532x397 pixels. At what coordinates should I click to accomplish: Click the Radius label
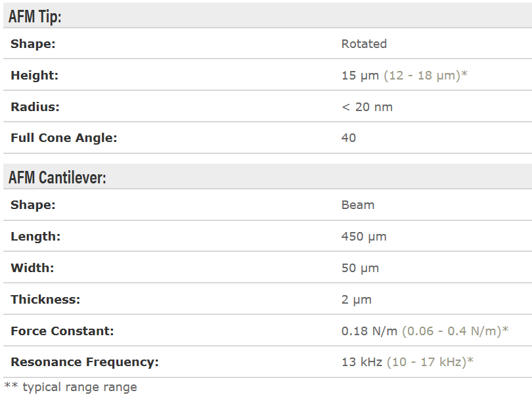tap(35, 107)
